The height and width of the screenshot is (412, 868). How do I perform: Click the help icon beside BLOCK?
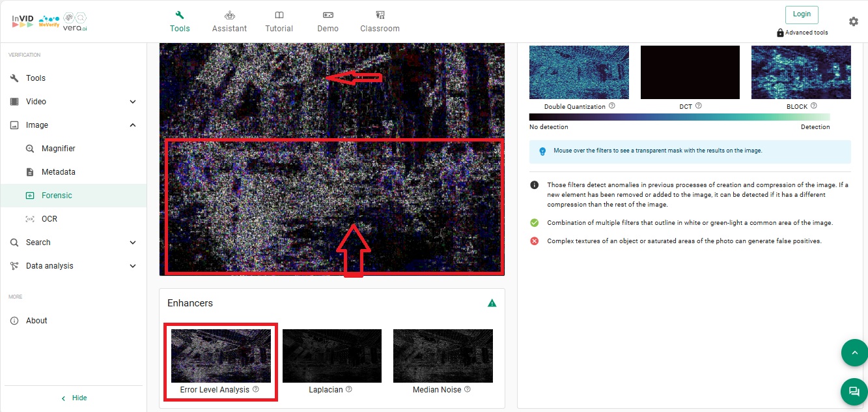coord(814,106)
